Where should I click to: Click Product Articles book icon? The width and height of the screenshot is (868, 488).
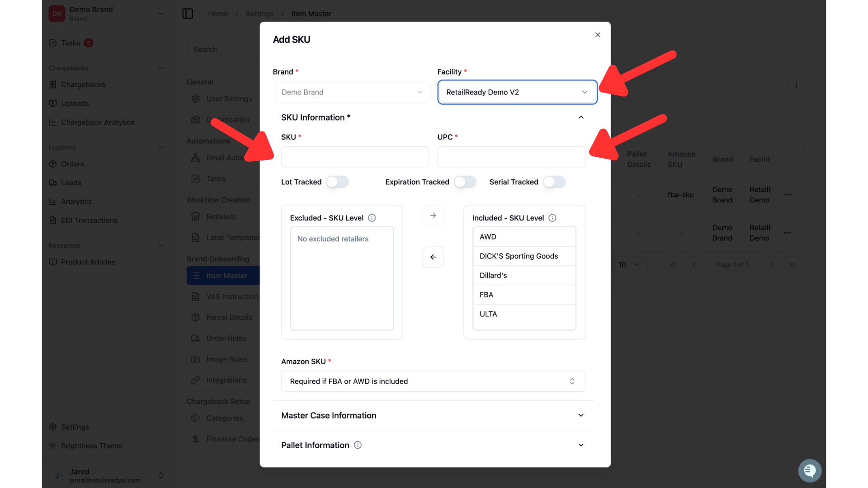[x=53, y=262]
